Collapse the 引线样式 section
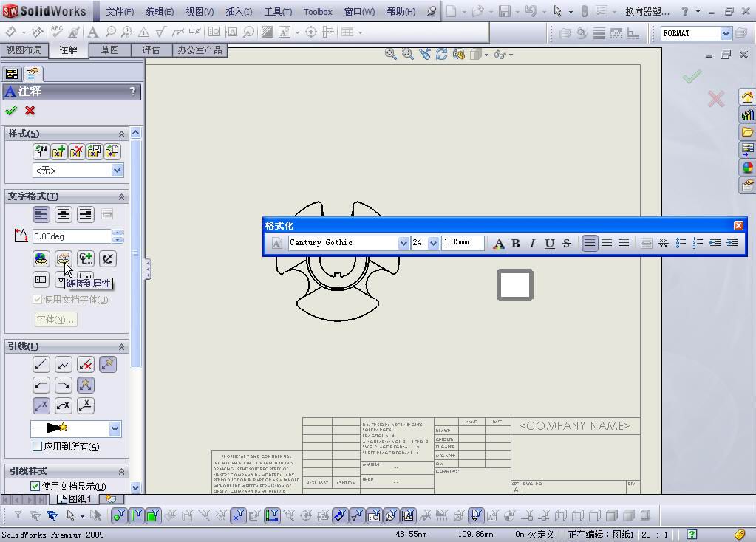756x542 pixels. 121,471
